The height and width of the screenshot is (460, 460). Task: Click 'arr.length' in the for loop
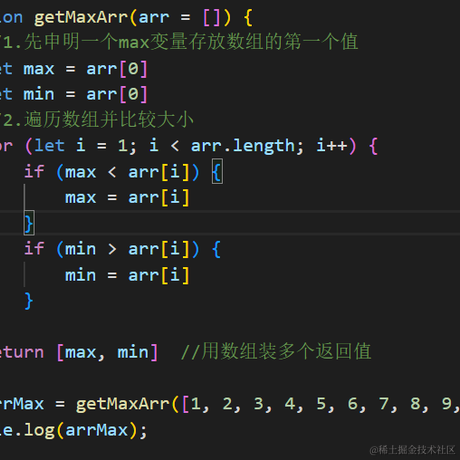point(243,146)
